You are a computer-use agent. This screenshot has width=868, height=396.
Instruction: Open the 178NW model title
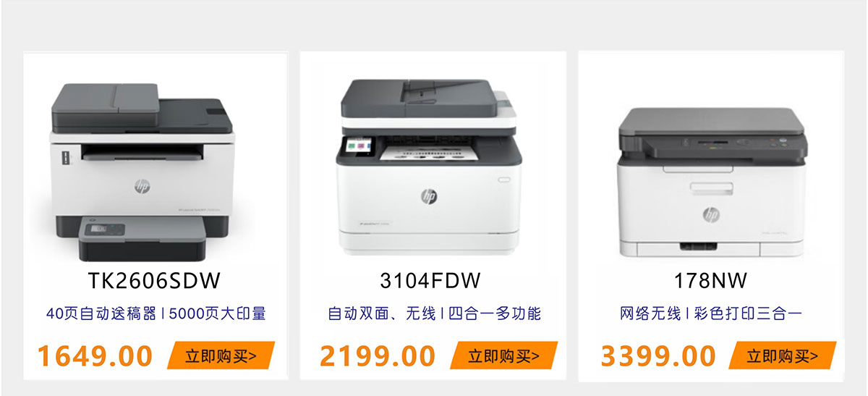pyautogui.click(x=711, y=280)
